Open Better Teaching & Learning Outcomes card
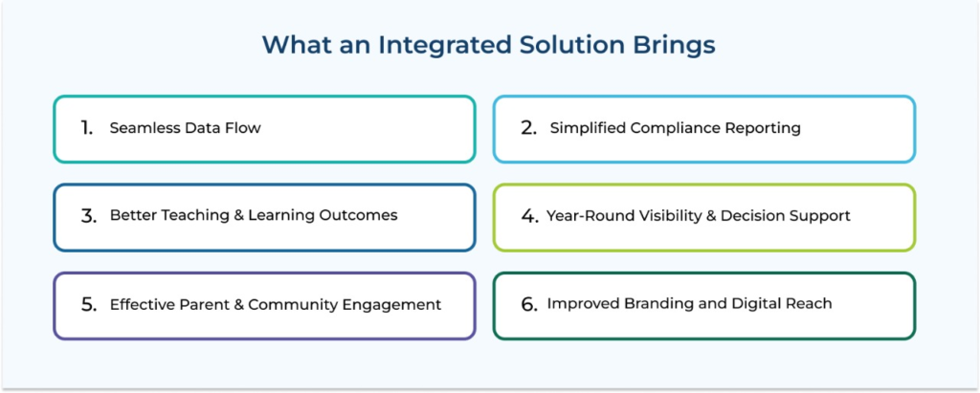Viewport: 980px width, 393px height. tap(264, 217)
